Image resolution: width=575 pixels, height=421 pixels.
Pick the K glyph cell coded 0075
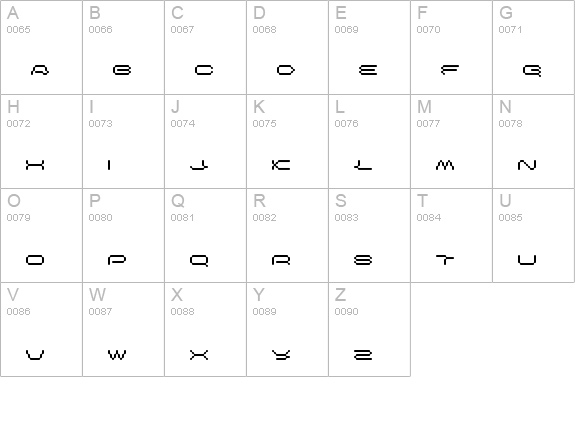point(288,142)
